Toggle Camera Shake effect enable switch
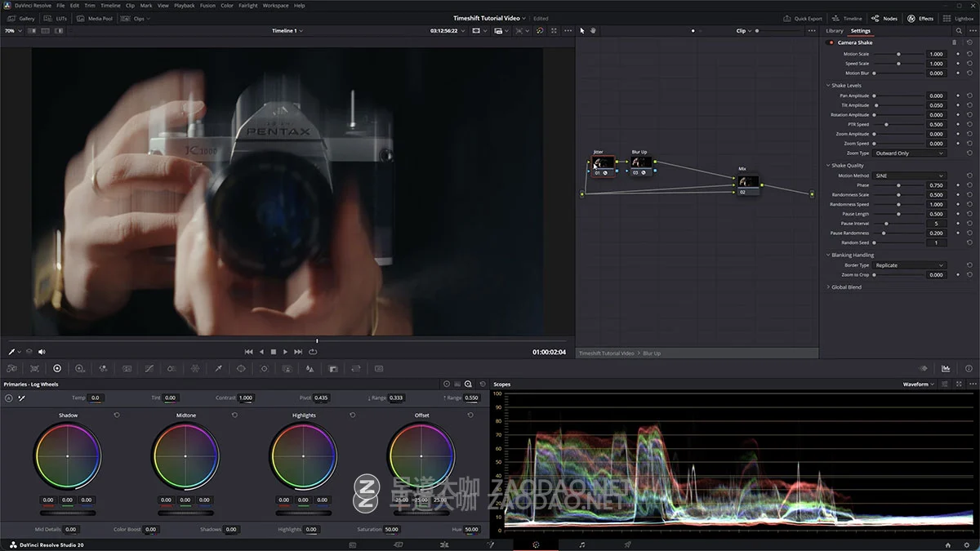 (x=831, y=42)
